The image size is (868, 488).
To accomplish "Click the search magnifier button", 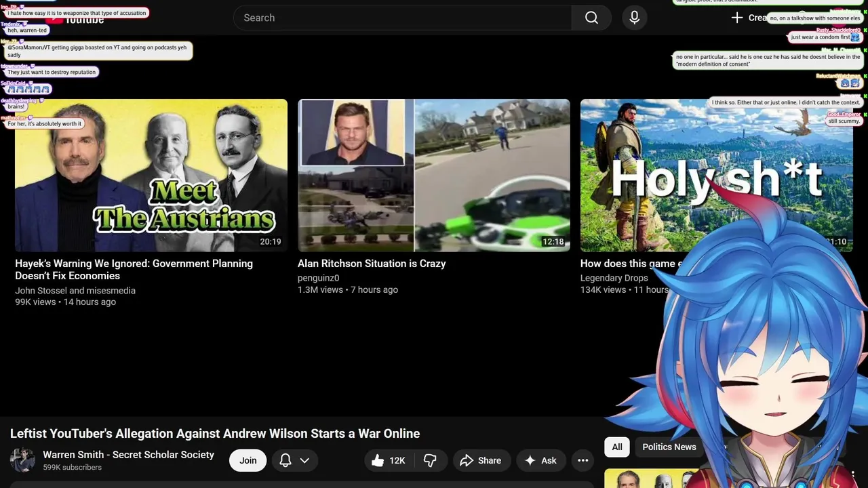I will click(591, 18).
